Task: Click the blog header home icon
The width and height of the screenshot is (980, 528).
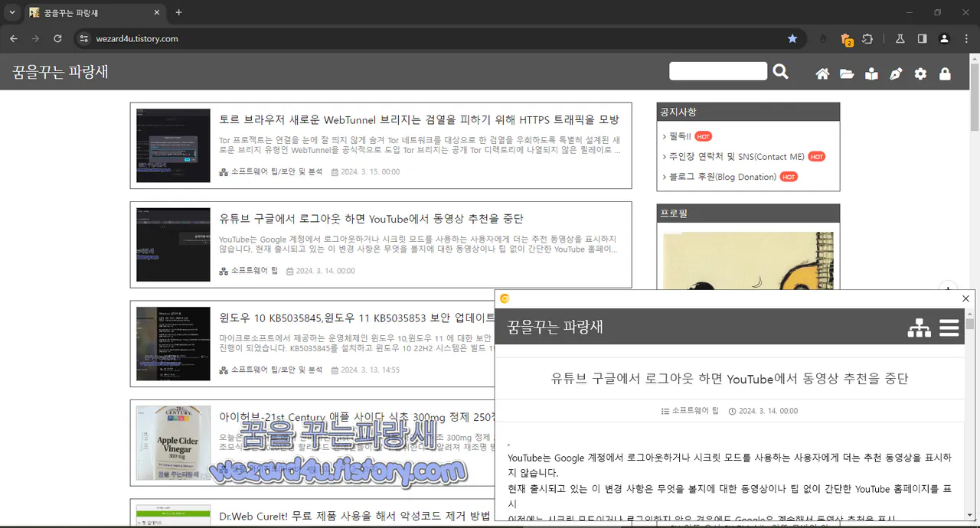Action: point(822,74)
